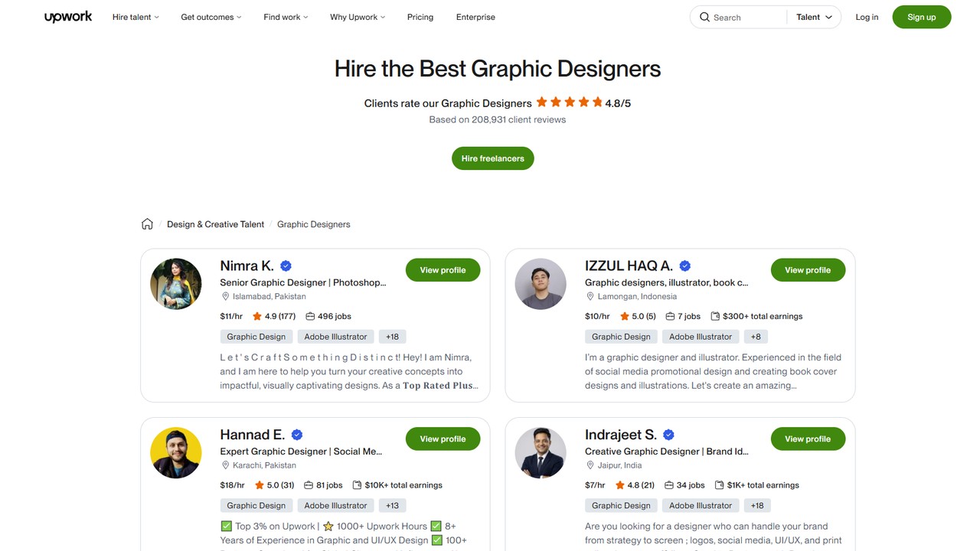Click briefcase icon beside 496 jobs
The width and height of the screenshot is (980, 551).
click(x=310, y=316)
